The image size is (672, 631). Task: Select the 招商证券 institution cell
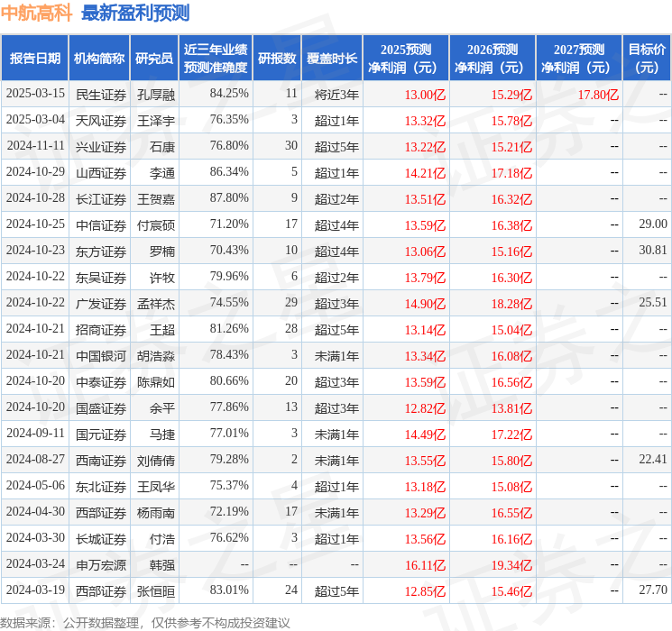click(x=101, y=330)
